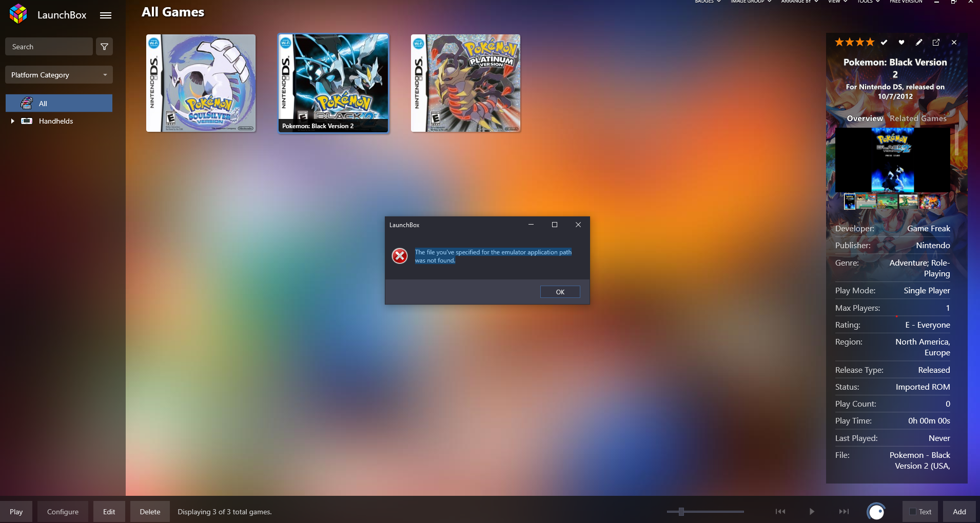Click next track button
This screenshot has width=980, height=523.
(844, 512)
